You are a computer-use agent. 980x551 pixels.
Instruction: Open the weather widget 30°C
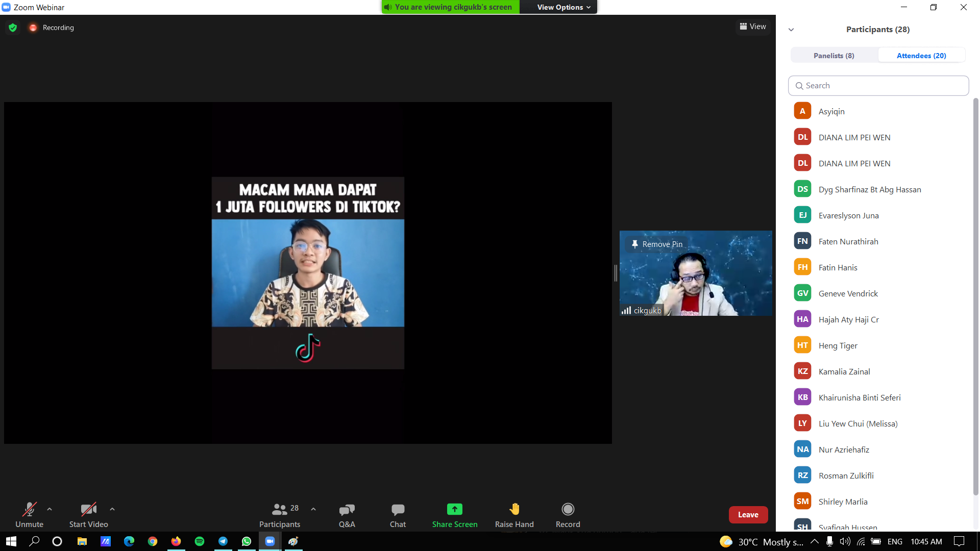(762, 541)
